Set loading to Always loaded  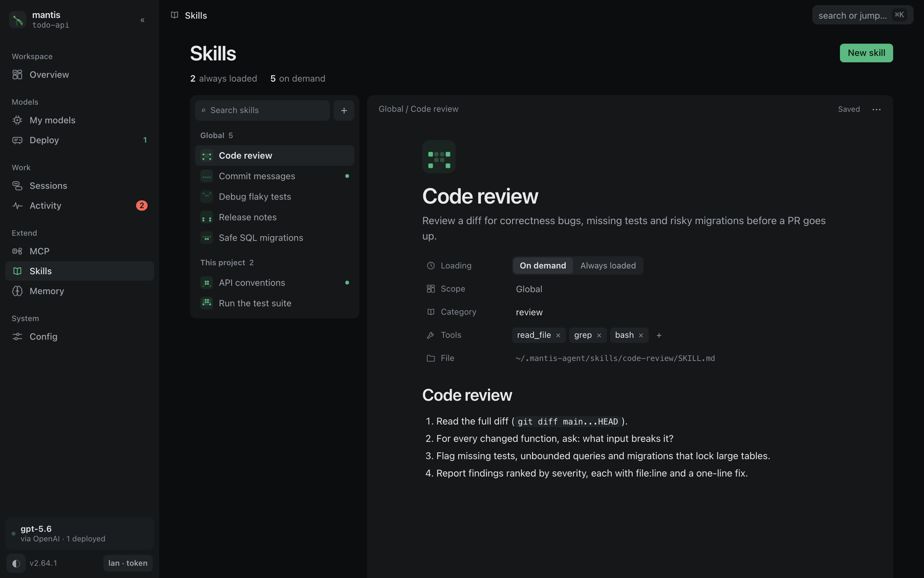pyautogui.click(x=608, y=265)
